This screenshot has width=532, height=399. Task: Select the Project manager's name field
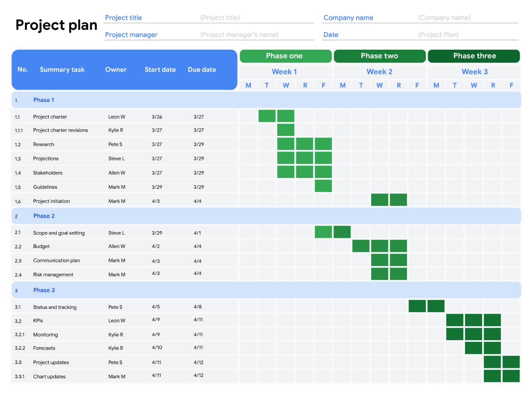coord(239,35)
